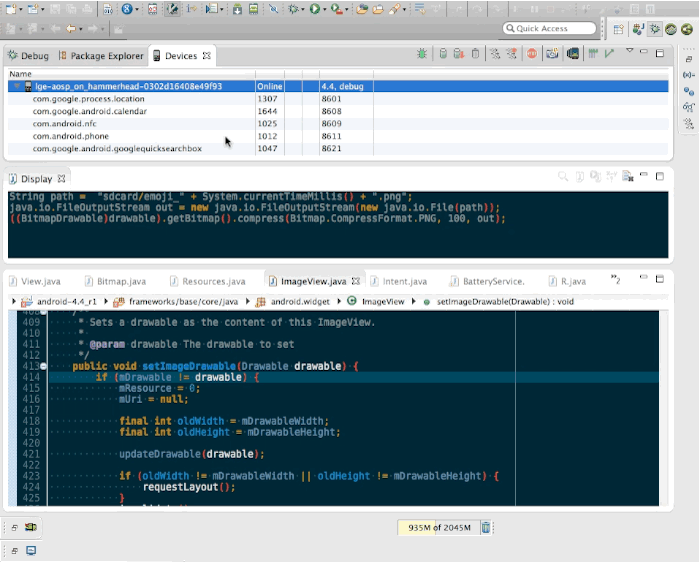The width and height of the screenshot is (700, 562).
Task: Click the green debug process bug icon
Action: pyautogui.click(x=421, y=54)
